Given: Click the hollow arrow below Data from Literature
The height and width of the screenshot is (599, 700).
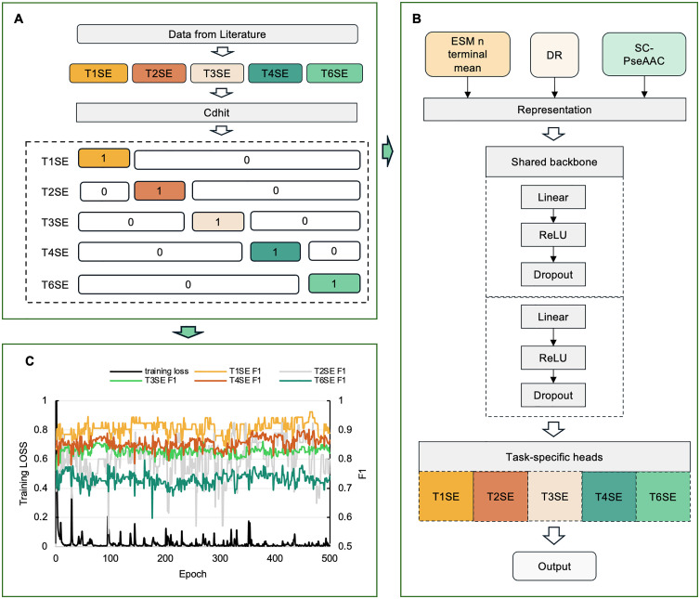Looking at the screenshot, I should tap(222, 52).
